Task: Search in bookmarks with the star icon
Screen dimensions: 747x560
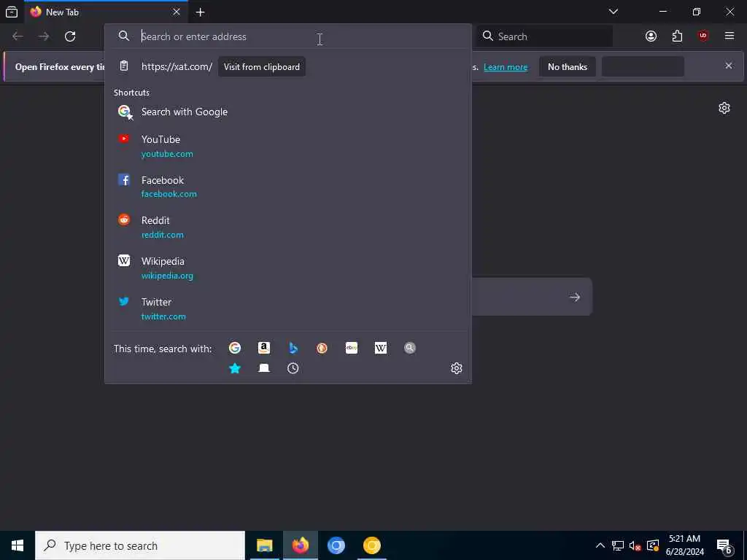Action: tap(235, 368)
